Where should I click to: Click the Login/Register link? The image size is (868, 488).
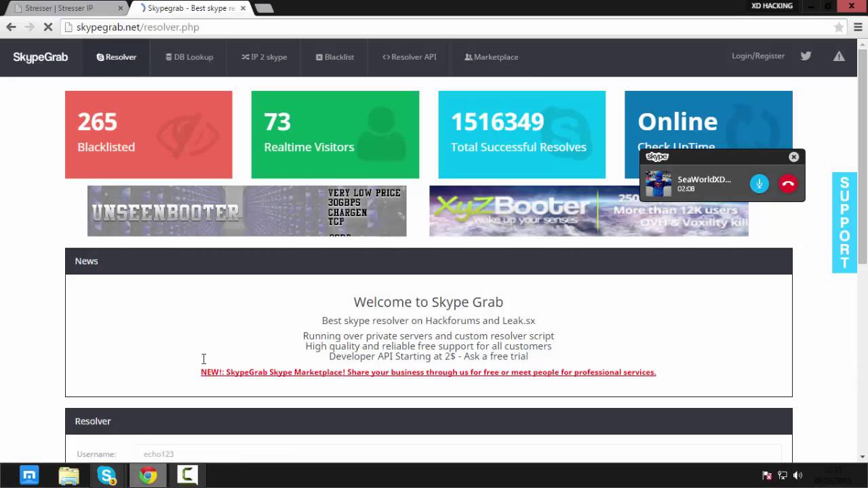pyautogui.click(x=758, y=56)
